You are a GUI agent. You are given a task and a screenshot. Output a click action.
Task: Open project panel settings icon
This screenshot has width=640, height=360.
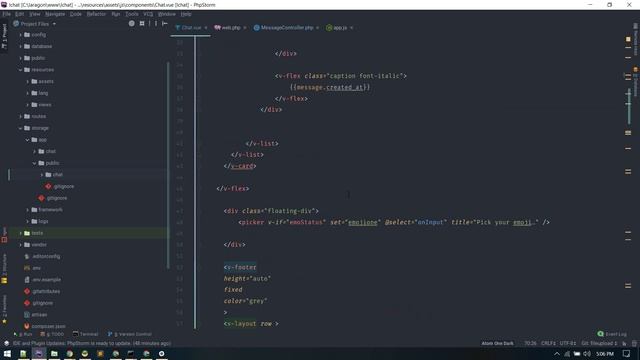[x=156, y=24]
